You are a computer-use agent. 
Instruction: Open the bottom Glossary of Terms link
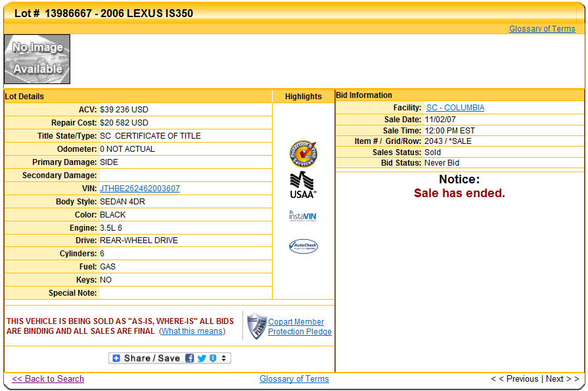click(294, 379)
